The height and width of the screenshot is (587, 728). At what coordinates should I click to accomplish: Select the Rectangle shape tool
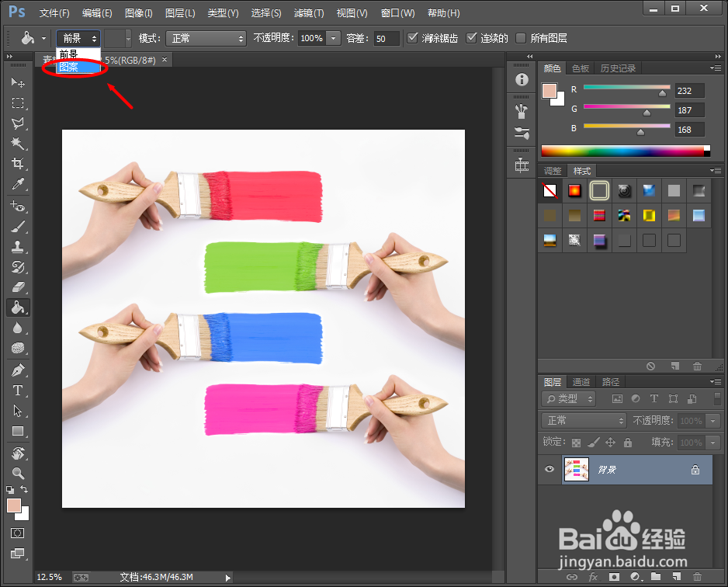click(18, 431)
